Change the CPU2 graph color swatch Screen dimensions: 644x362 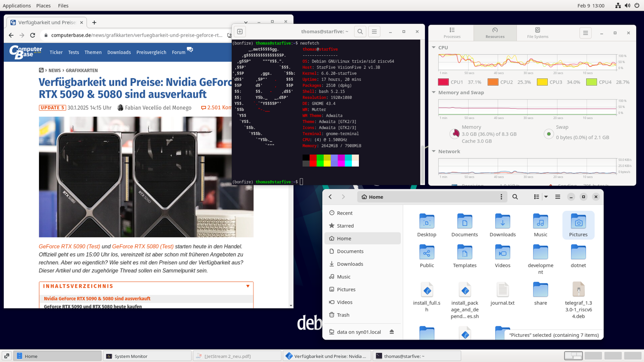[493, 82]
